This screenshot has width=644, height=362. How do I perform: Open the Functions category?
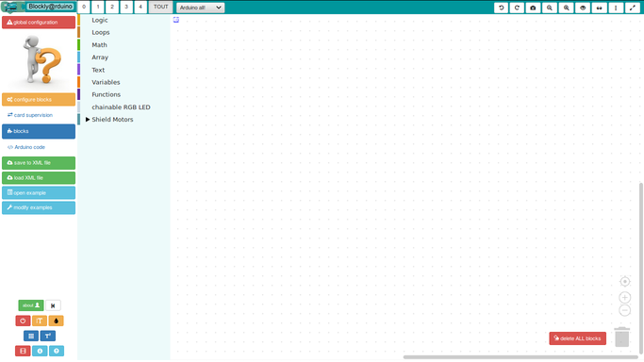pos(106,94)
